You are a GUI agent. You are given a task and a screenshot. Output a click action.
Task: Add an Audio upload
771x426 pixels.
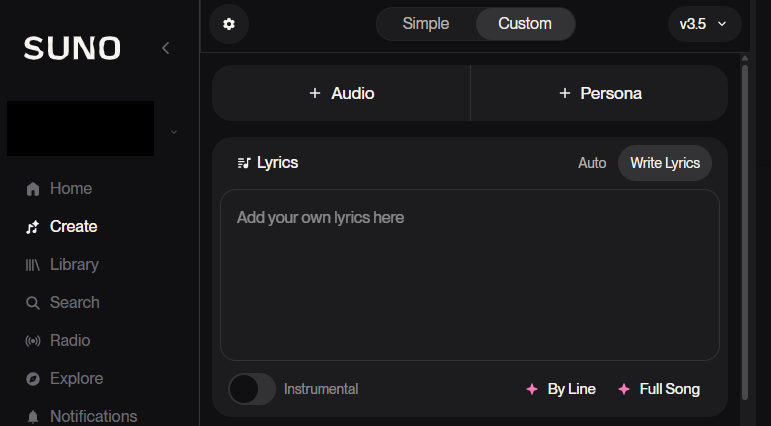(341, 93)
